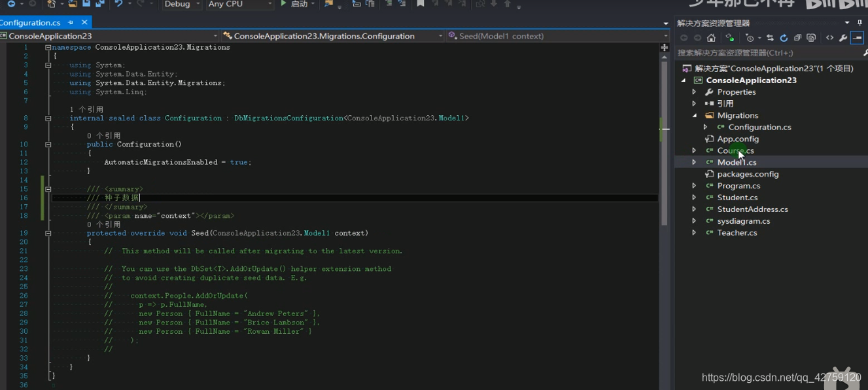Select Course.cs in Solution Explorer
Viewport: 868px width, 390px height.
coord(735,151)
